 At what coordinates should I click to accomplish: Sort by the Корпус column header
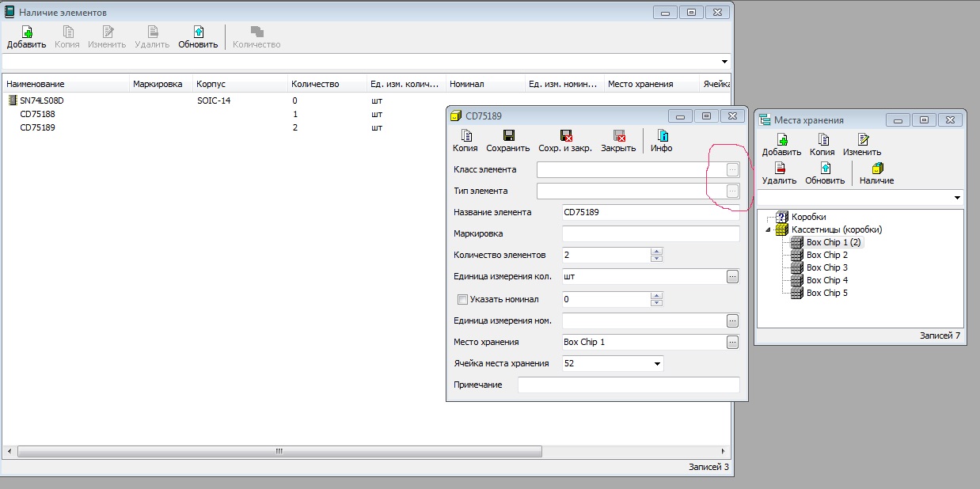point(241,84)
